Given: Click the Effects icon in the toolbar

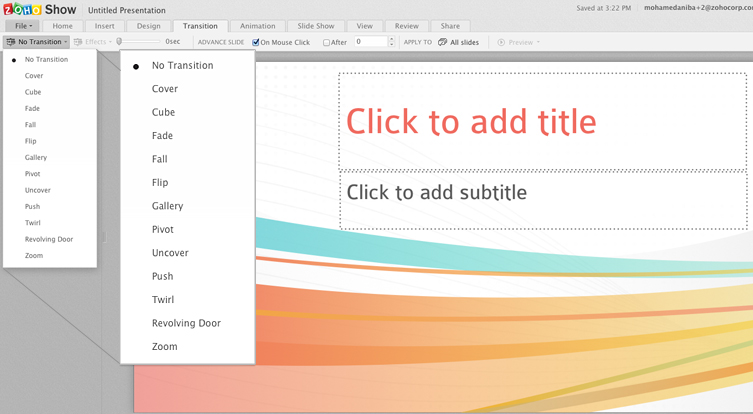Looking at the screenshot, I should click(78, 42).
